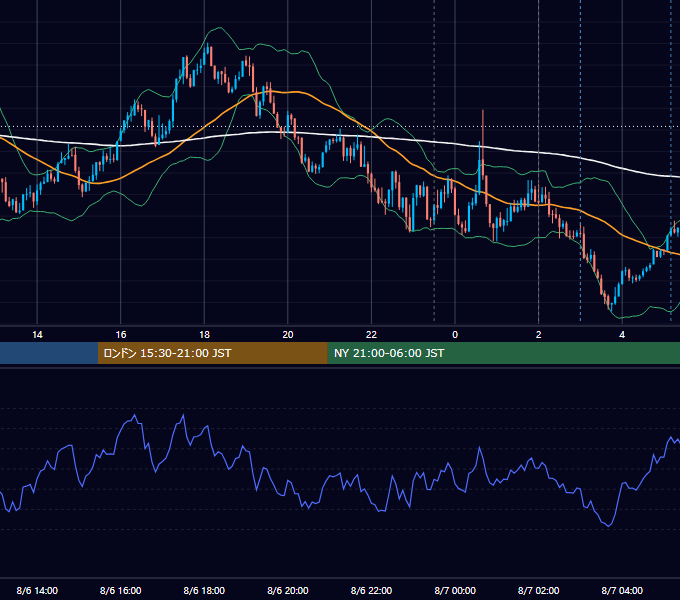Screen dimensions: 680x600
Task: Click the 16 hour axis label
Action: coord(121,335)
